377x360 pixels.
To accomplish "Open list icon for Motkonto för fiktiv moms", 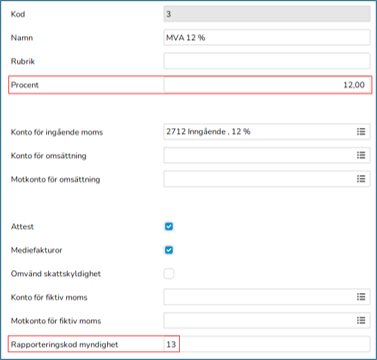I will coord(361,321).
